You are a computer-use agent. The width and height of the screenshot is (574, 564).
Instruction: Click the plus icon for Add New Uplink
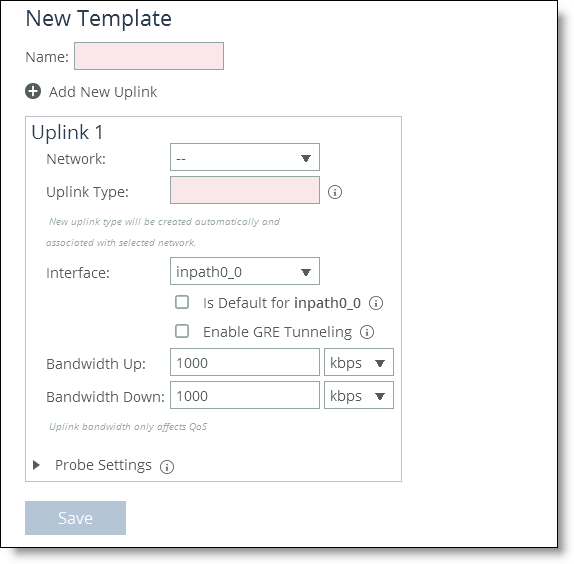[x=33, y=91]
